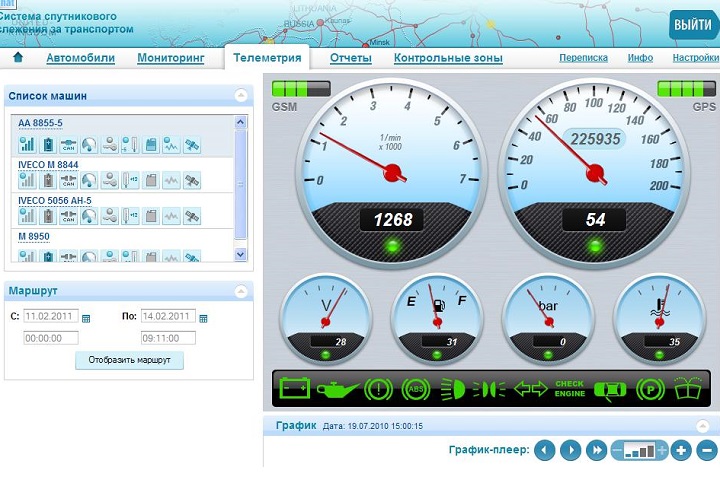Switch to the Отчеты tab
The image size is (720, 480).
coord(351,58)
